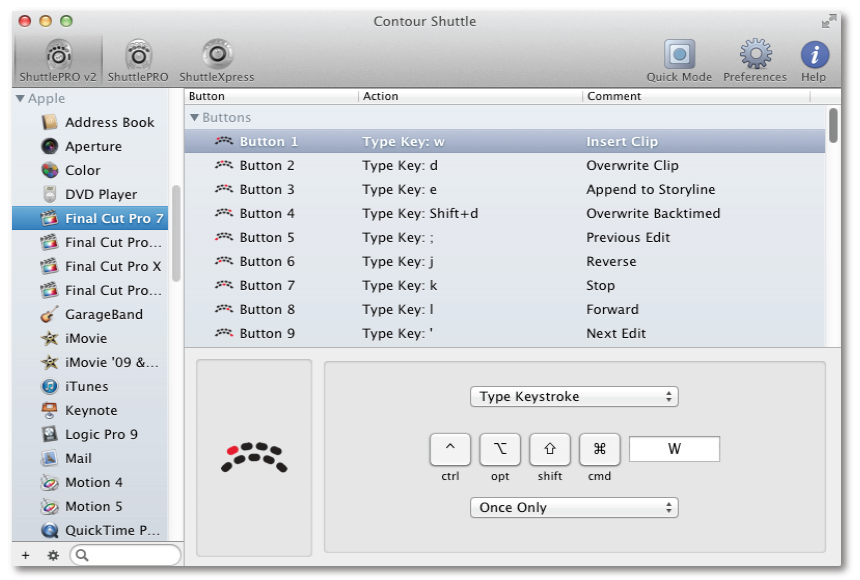Toggle the opt modifier key
This screenshot has width=860, height=580.
point(500,449)
